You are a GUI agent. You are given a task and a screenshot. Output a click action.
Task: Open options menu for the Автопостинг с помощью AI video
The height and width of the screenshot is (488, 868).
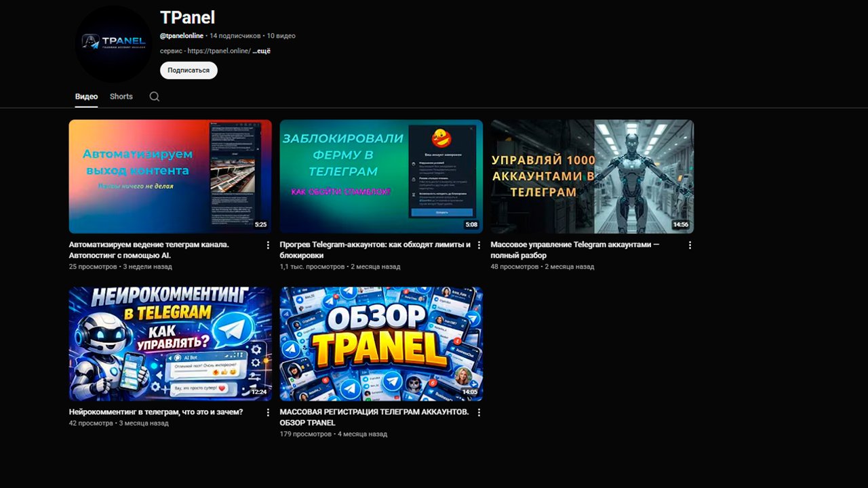point(268,245)
